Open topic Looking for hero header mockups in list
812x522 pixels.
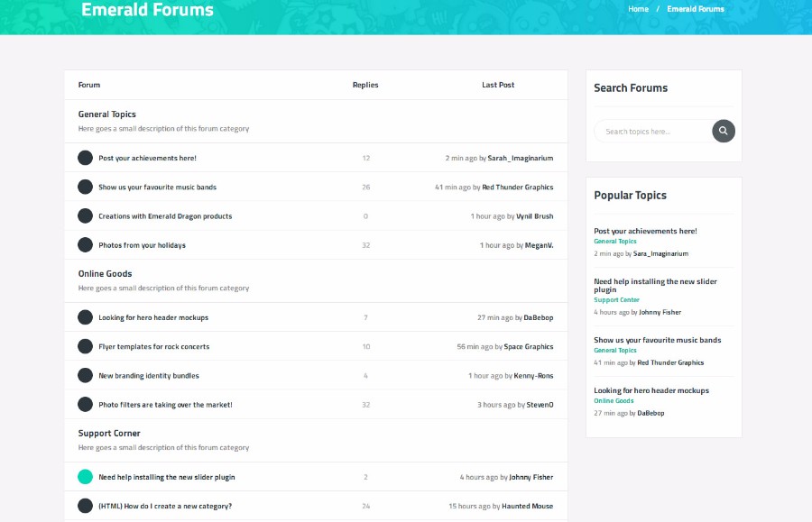click(x=153, y=317)
